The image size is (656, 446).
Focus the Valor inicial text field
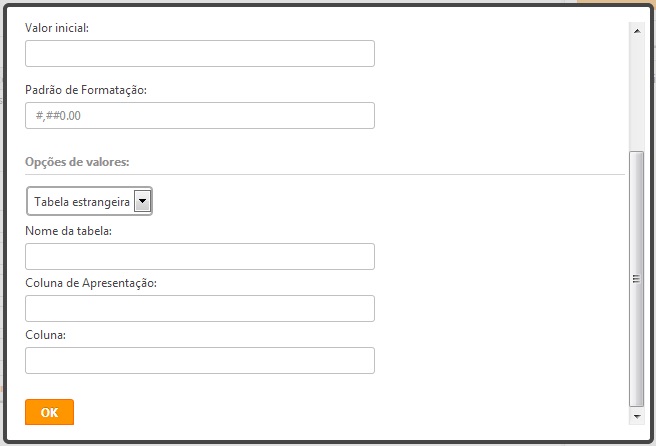(x=200, y=54)
